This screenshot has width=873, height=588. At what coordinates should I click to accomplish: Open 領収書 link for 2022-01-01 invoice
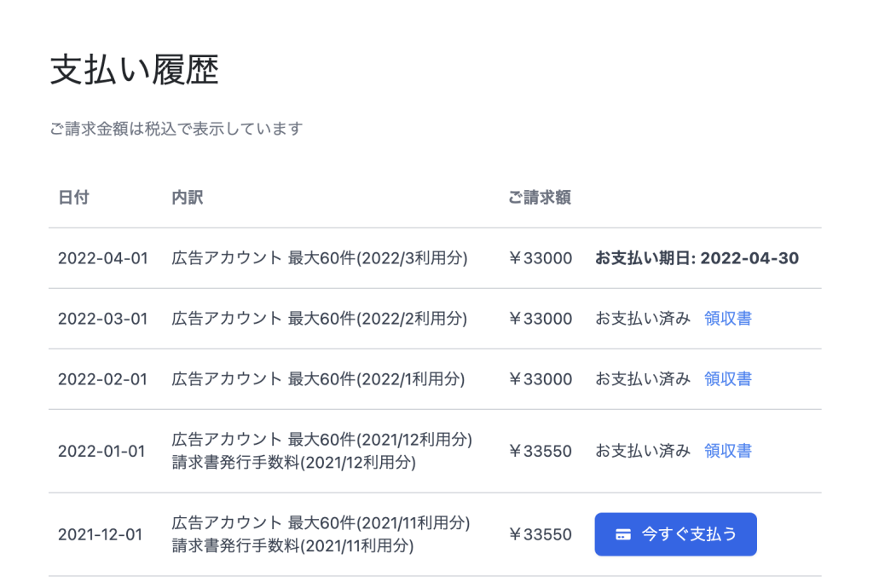[728, 451]
